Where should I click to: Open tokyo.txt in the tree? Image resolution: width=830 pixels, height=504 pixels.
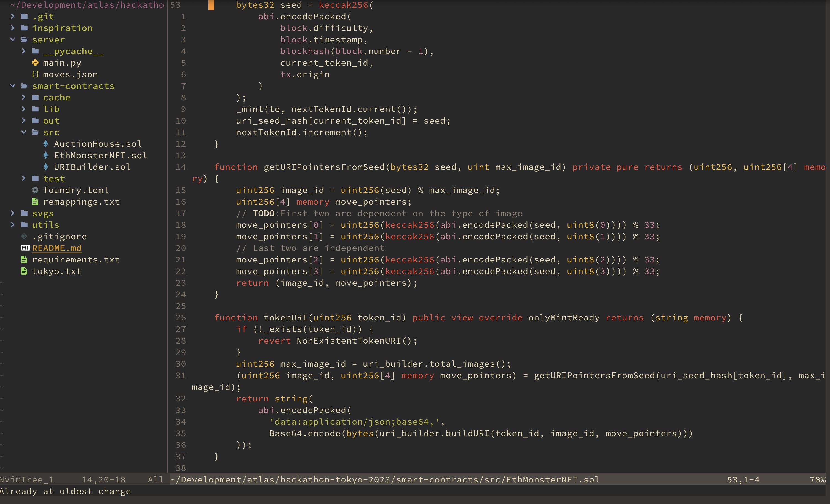(x=57, y=271)
